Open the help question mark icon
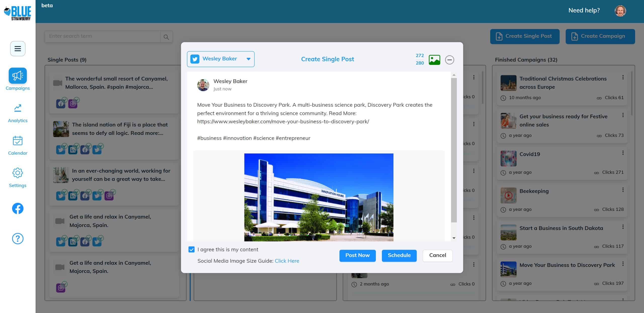644x313 pixels. (18, 238)
